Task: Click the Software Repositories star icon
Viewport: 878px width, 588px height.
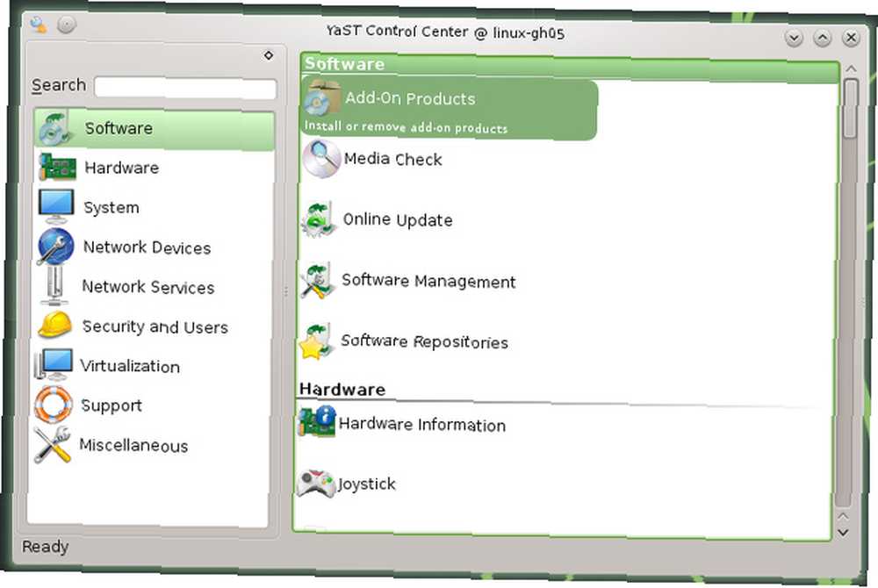Action: (317, 341)
